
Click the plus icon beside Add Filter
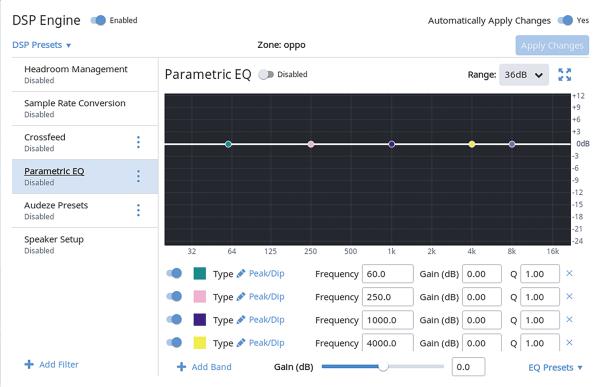tap(29, 364)
